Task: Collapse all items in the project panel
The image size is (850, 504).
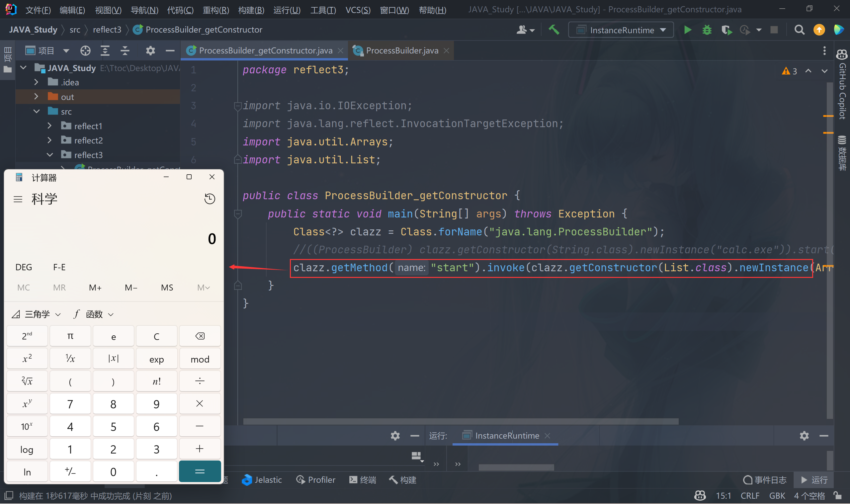Action: tap(125, 50)
